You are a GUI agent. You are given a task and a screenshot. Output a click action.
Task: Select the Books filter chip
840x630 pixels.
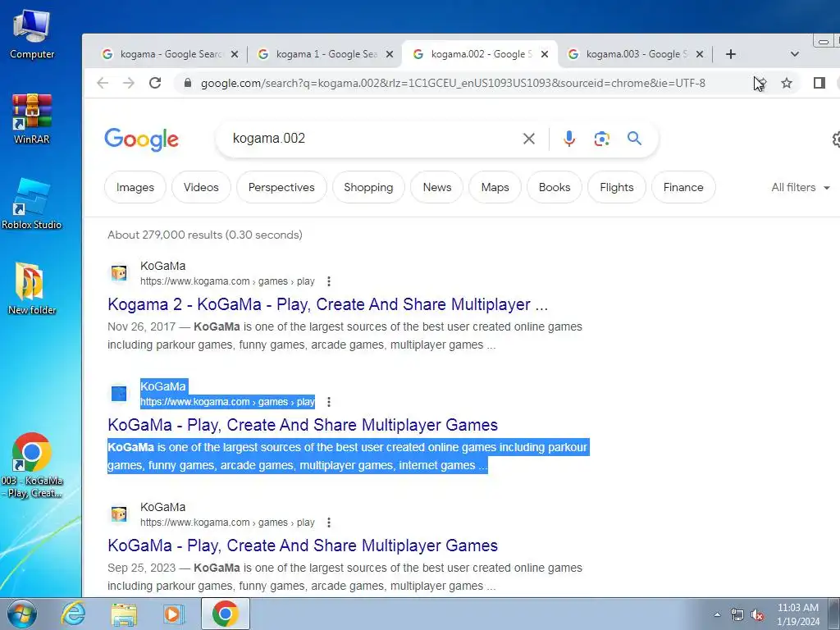click(554, 188)
